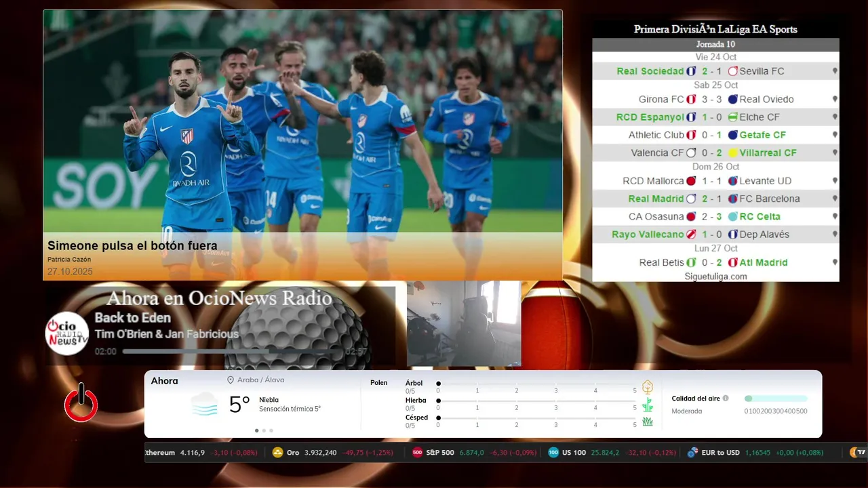
Task: Click author name Patricia Cazón
Action: [x=69, y=260]
